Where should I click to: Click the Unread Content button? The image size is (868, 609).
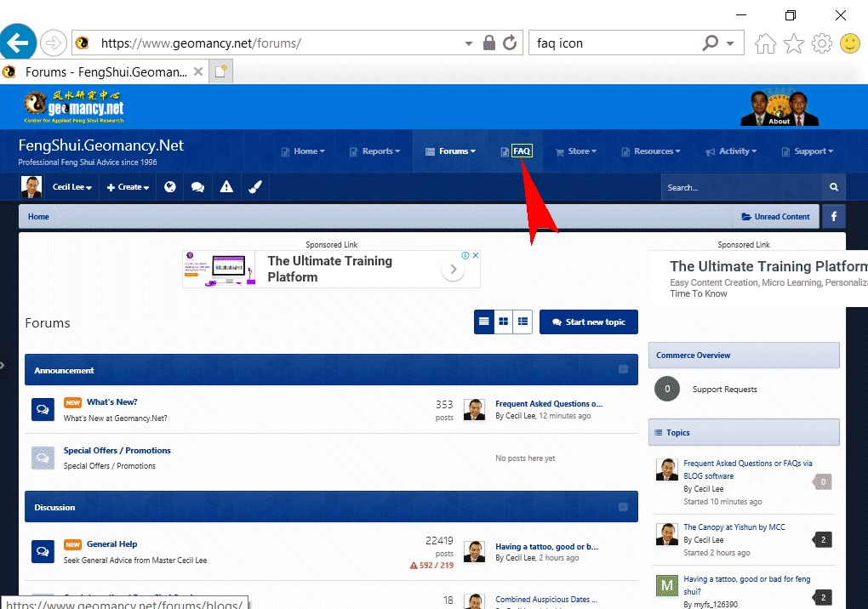click(x=775, y=217)
